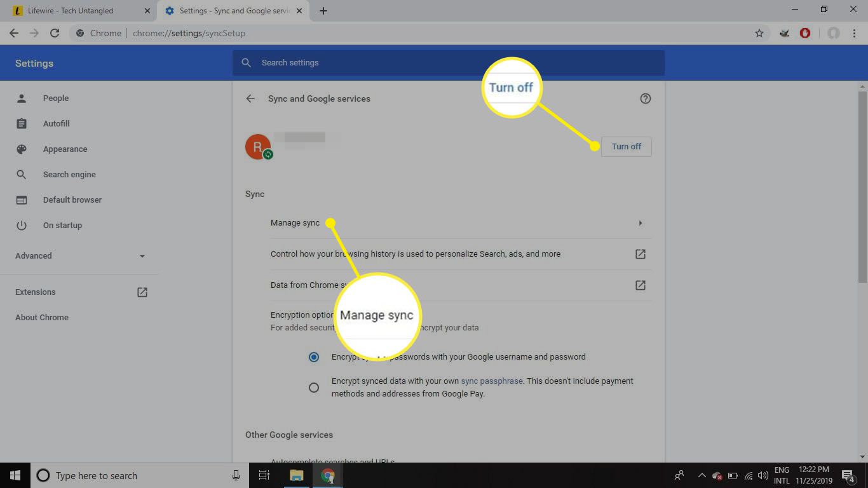Image resolution: width=868 pixels, height=488 pixels.
Task: Open browsing history control external link icon
Action: 641,254
